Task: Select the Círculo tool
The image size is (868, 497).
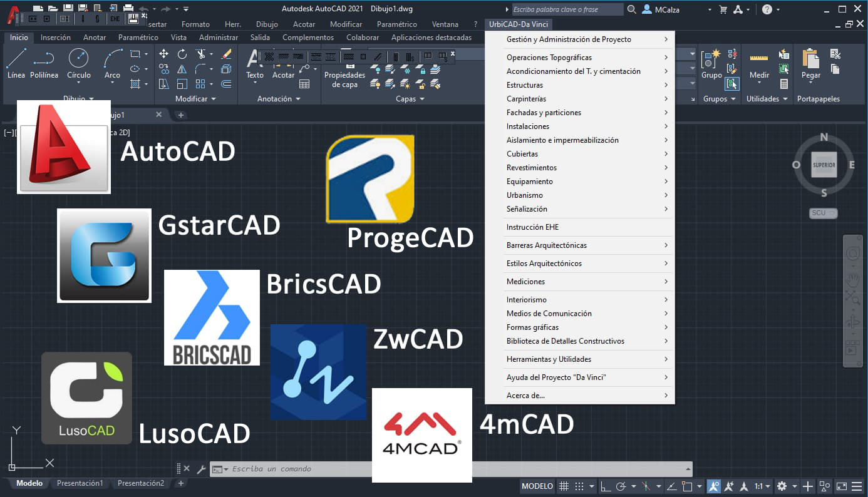Action: (79, 63)
